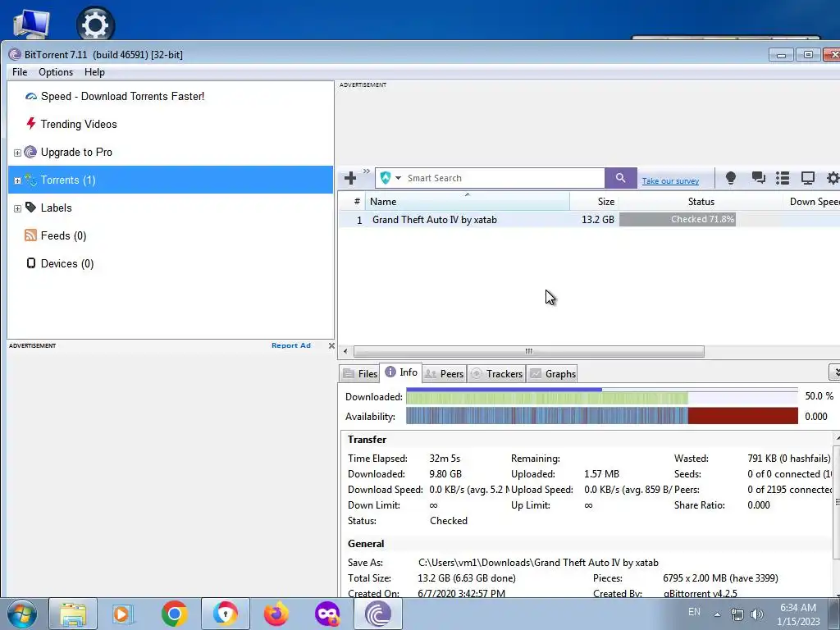The image size is (840, 630).
Task: Click the purple magnifier search button
Action: coord(620,178)
